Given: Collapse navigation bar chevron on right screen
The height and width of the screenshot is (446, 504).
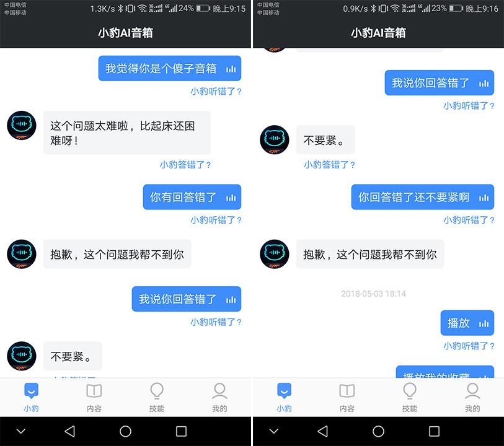Looking at the screenshot, I should tap(274, 431).
